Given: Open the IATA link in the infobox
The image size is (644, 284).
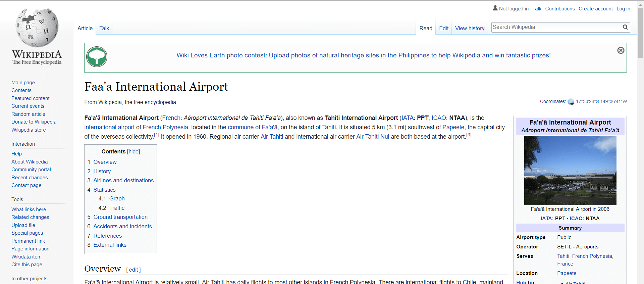Looking at the screenshot, I should 546,218.
